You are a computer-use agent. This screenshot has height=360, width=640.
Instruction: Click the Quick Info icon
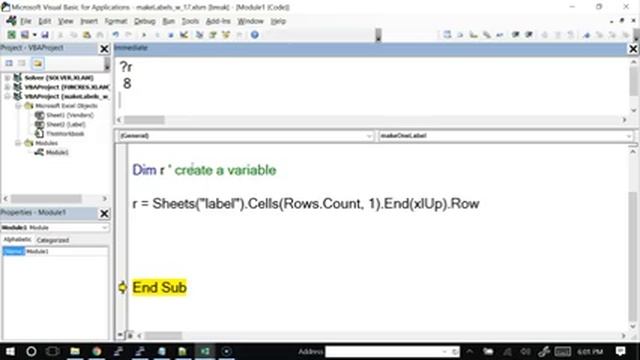click(x=473, y=35)
